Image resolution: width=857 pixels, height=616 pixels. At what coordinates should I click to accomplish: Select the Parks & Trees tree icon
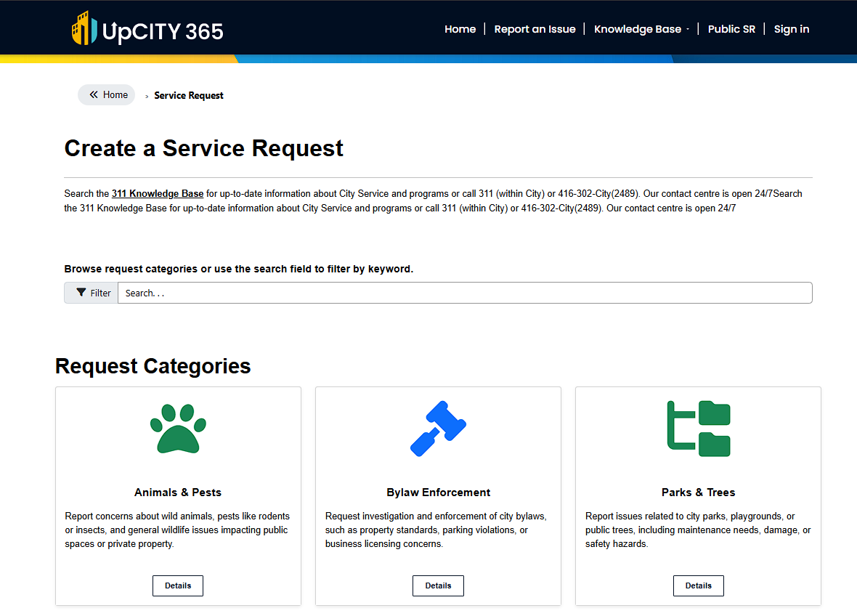(x=698, y=429)
